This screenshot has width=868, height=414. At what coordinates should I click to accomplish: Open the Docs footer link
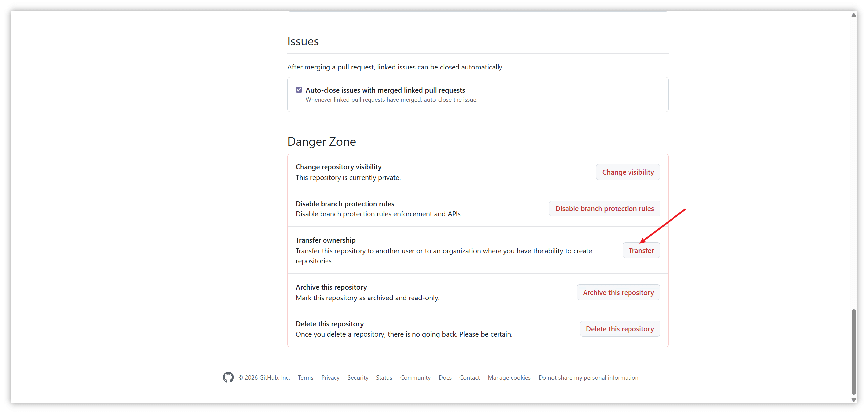click(x=445, y=378)
